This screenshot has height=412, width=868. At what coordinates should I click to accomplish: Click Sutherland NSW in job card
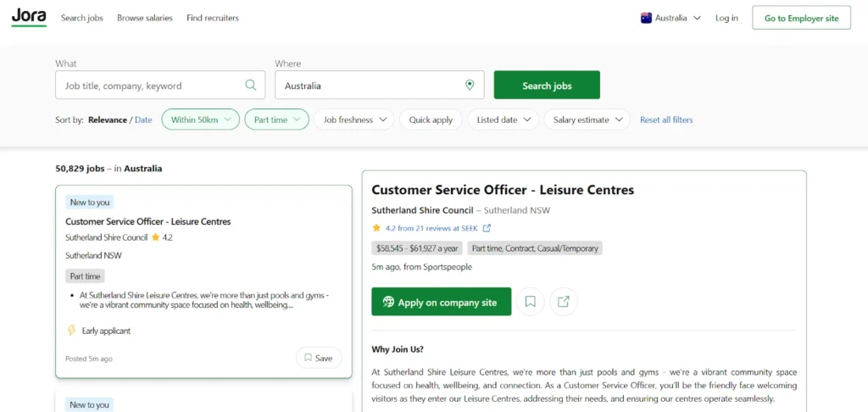point(93,255)
